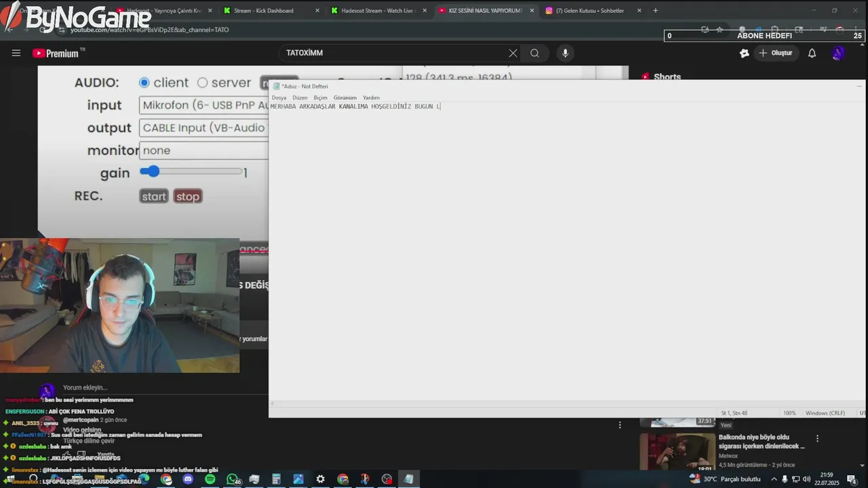Image resolution: width=868 pixels, height=488 pixels.
Task: Open the OBS recording taskbar icon
Action: tap(387, 479)
